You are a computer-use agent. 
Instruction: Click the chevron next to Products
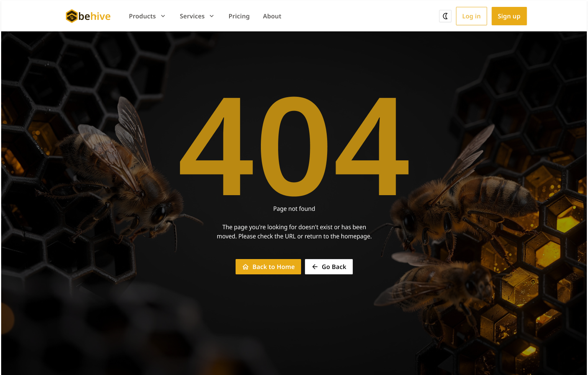(x=164, y=16)
